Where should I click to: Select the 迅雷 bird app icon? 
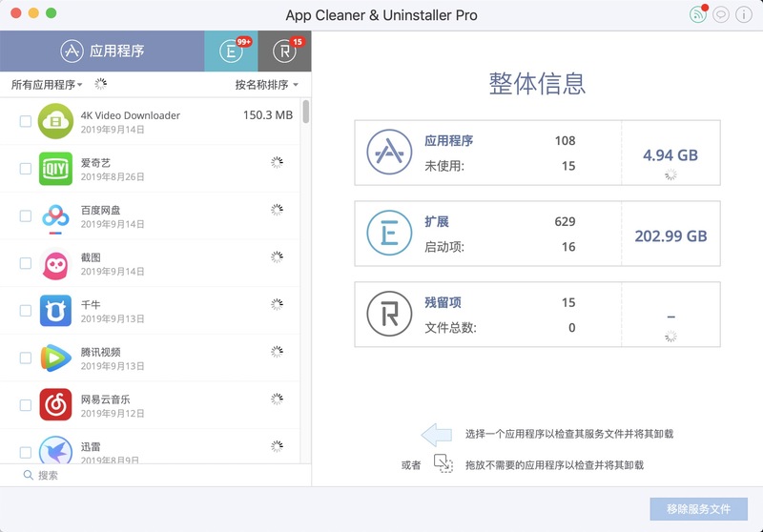pos(55,450)
